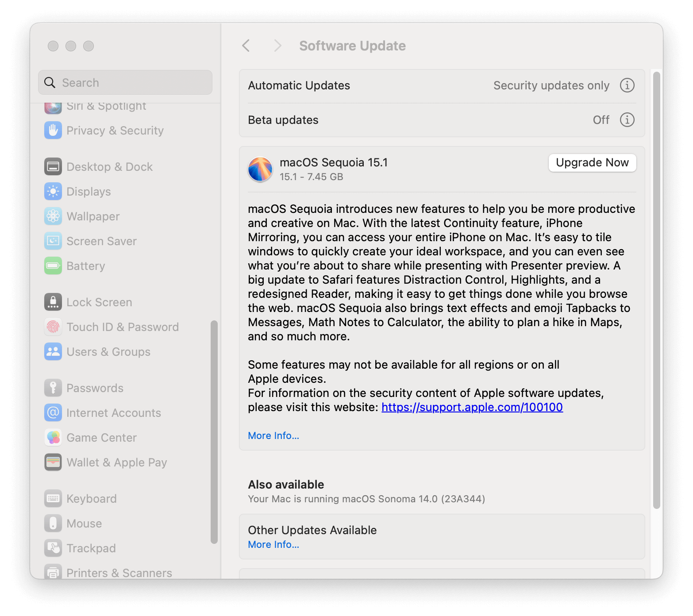Select Displays label in sidebar

pyautogui.click(x=89, y=192)
